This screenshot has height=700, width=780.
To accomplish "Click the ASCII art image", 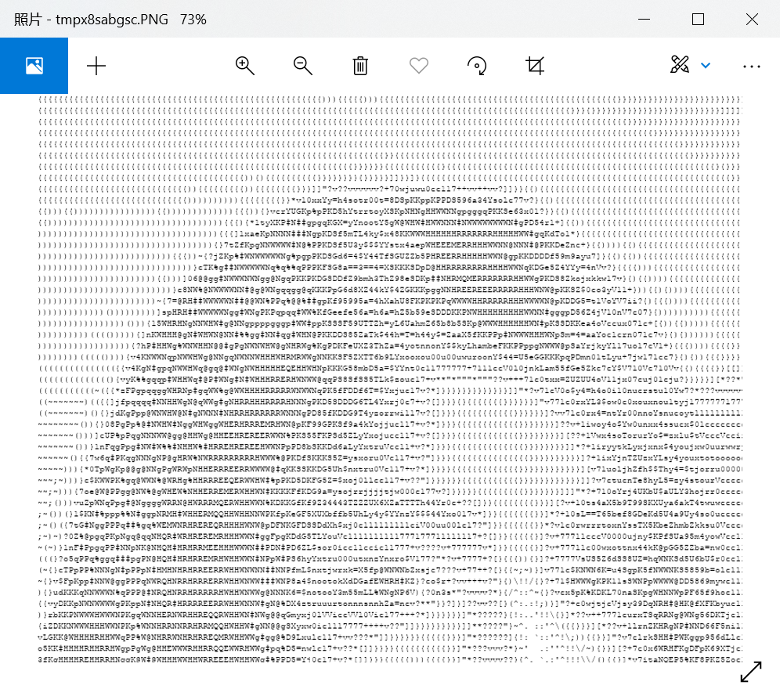I will [390, 379].
